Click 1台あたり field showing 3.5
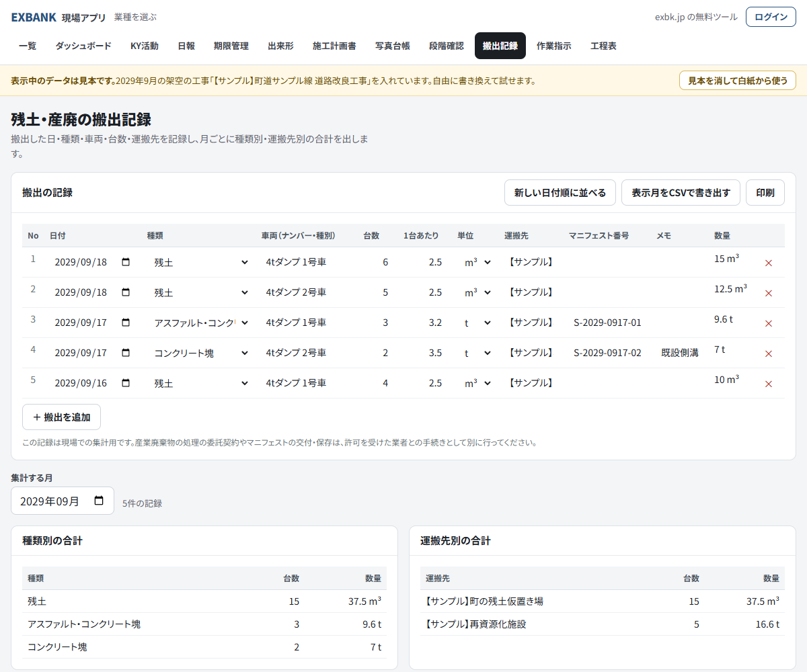 click(x=425, y=353)
